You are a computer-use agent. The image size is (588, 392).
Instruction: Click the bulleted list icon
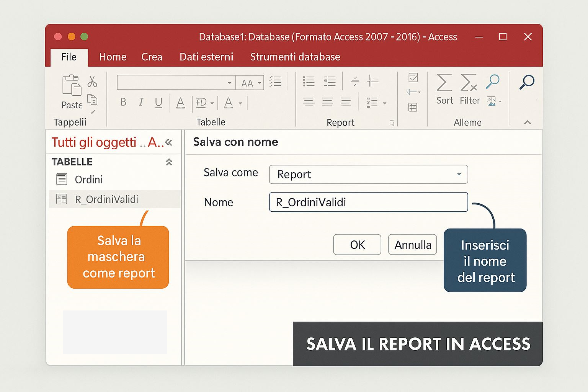click(x=309, y=81)
